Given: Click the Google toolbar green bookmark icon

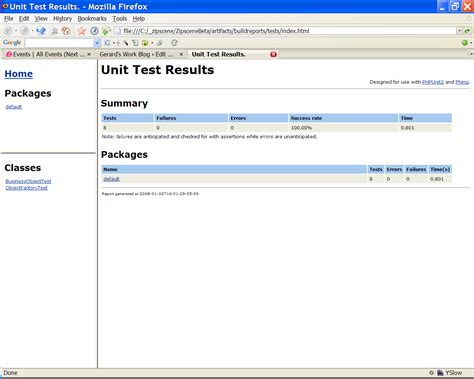Looking at the screenshot, I should point(145,43).
